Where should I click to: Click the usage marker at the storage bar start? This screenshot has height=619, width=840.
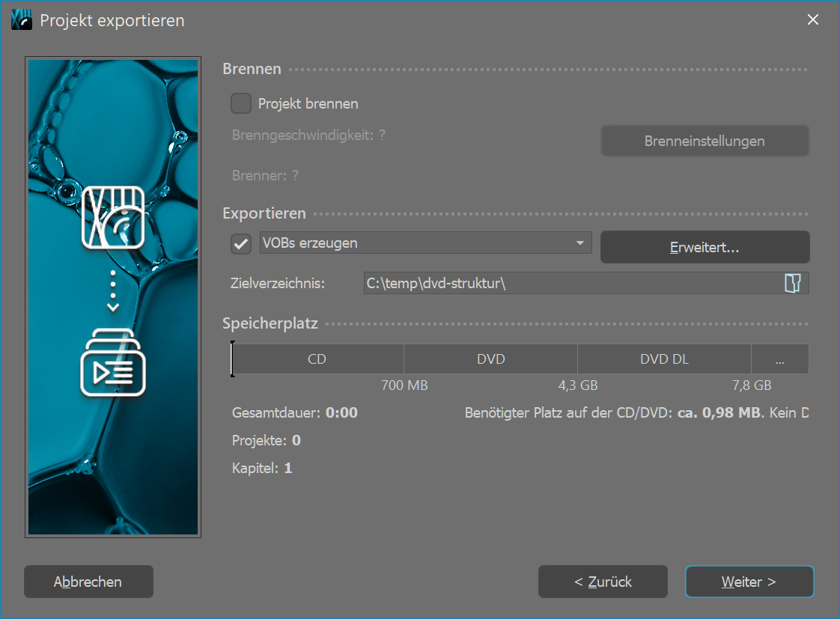(233, 359)
